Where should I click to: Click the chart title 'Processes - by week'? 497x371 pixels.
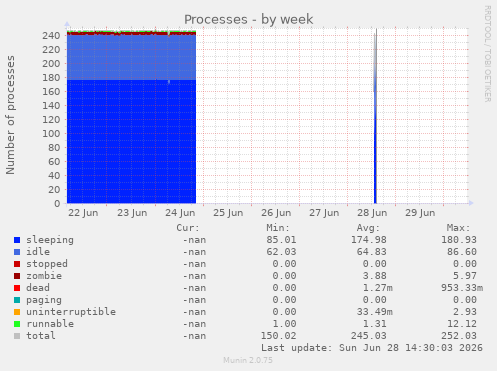pos(249,20)
